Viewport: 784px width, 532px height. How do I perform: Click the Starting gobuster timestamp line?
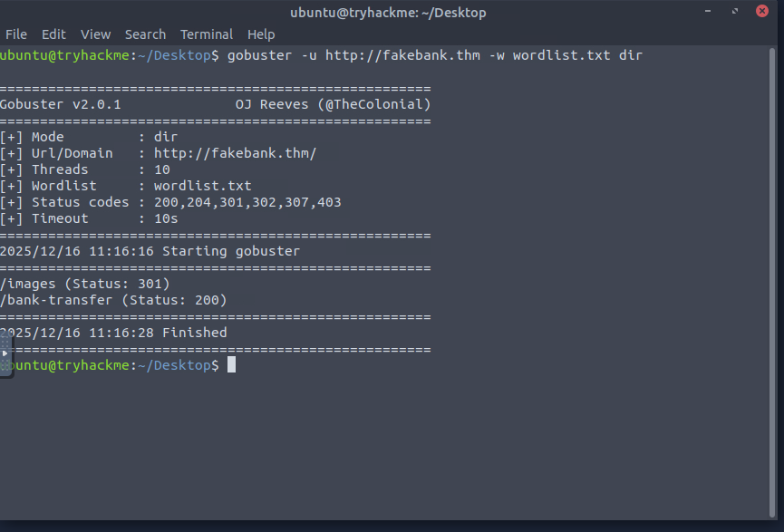click(x=150, y=251)
